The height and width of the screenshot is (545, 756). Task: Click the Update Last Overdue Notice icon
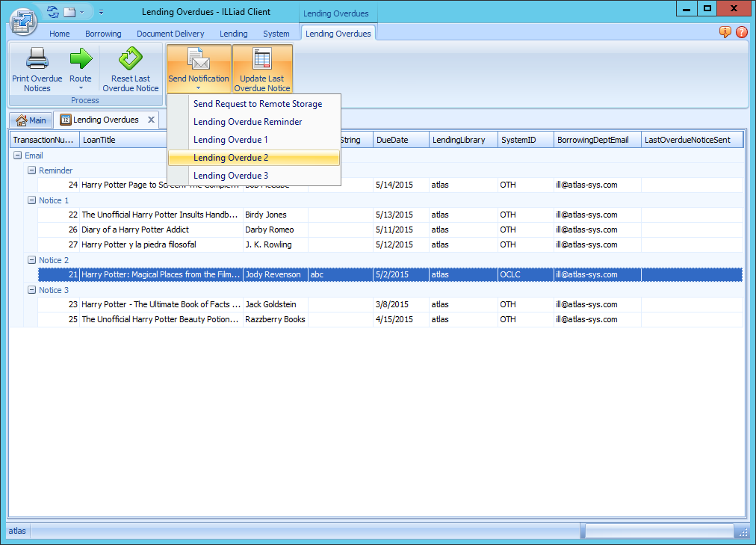262,58
